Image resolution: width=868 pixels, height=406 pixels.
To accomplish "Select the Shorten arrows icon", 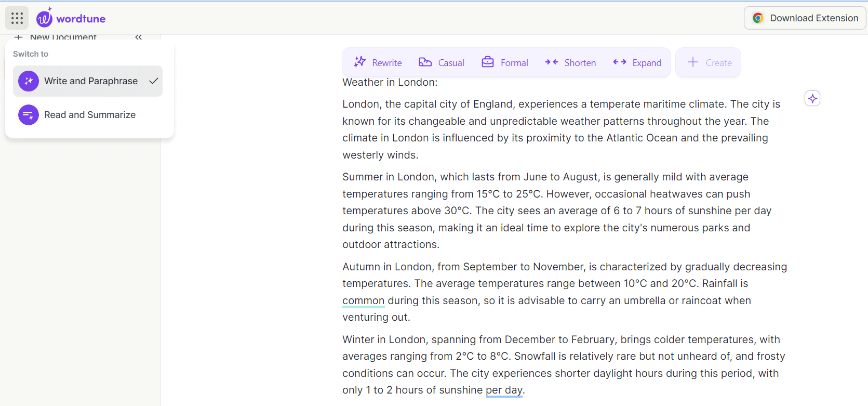I will 552,62.
